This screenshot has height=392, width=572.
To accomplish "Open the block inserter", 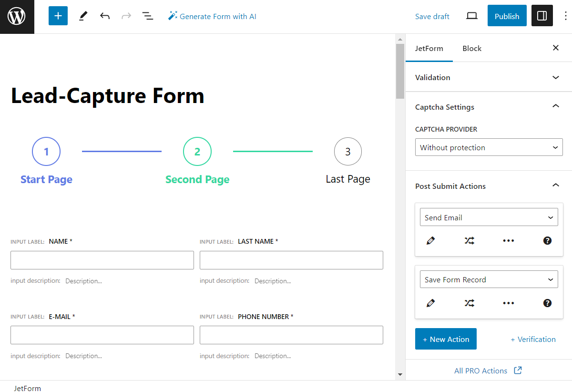I will point(58,16).
